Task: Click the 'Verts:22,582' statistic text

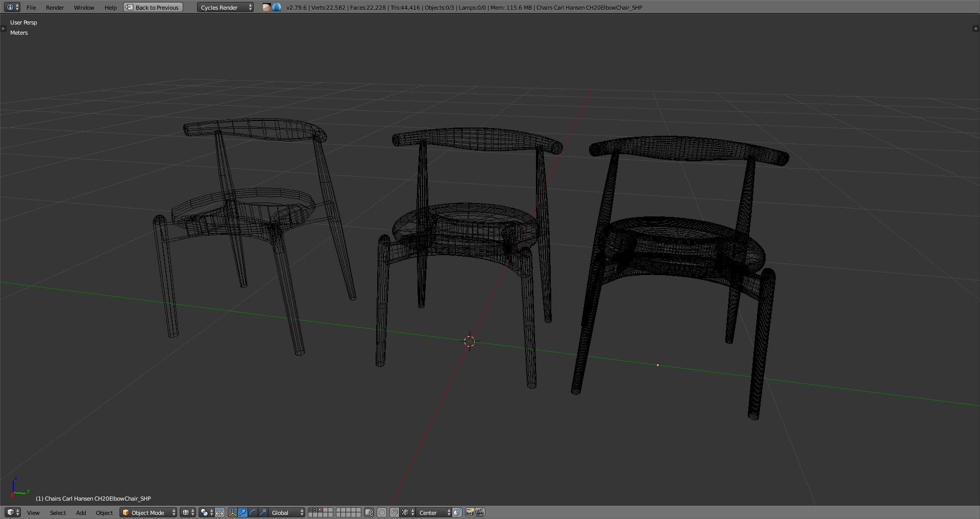Action: point(328,8)
